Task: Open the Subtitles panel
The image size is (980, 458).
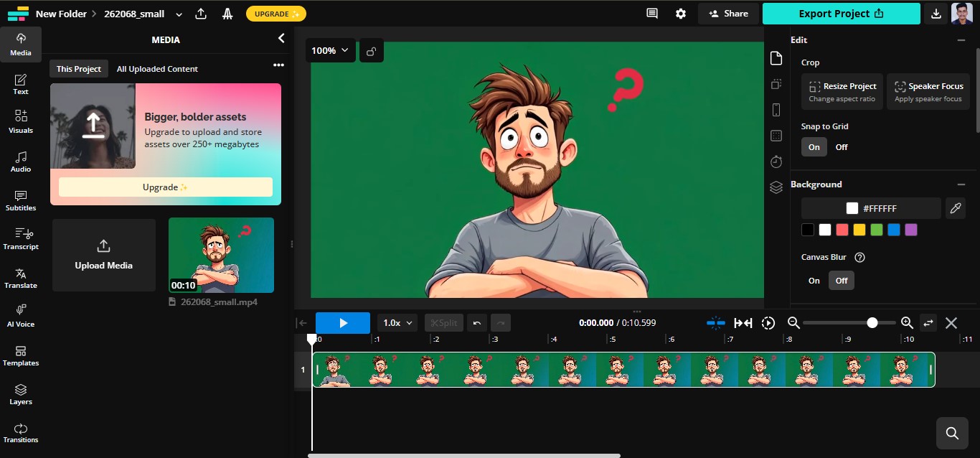Action: click(x=20, y=202)
